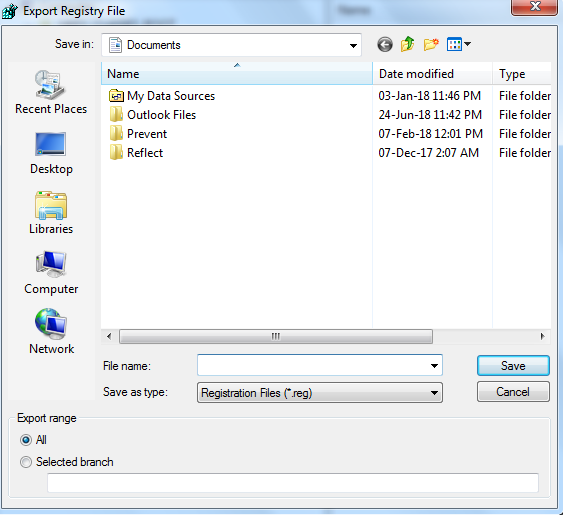The width and height of the screenshot is (563, 515).
Task: Click File folder type in Outlook Files row
Action: (x=525, y=115)
